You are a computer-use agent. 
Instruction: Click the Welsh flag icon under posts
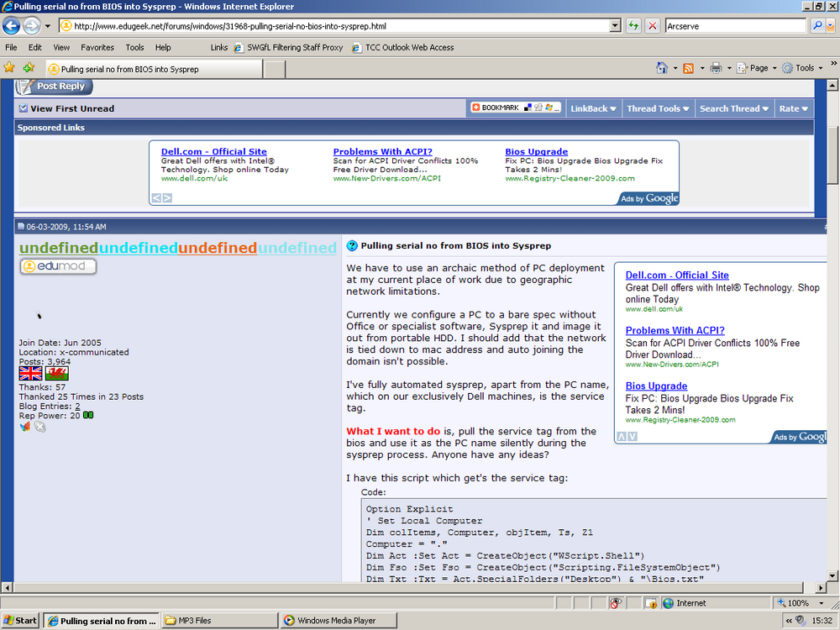57,374
